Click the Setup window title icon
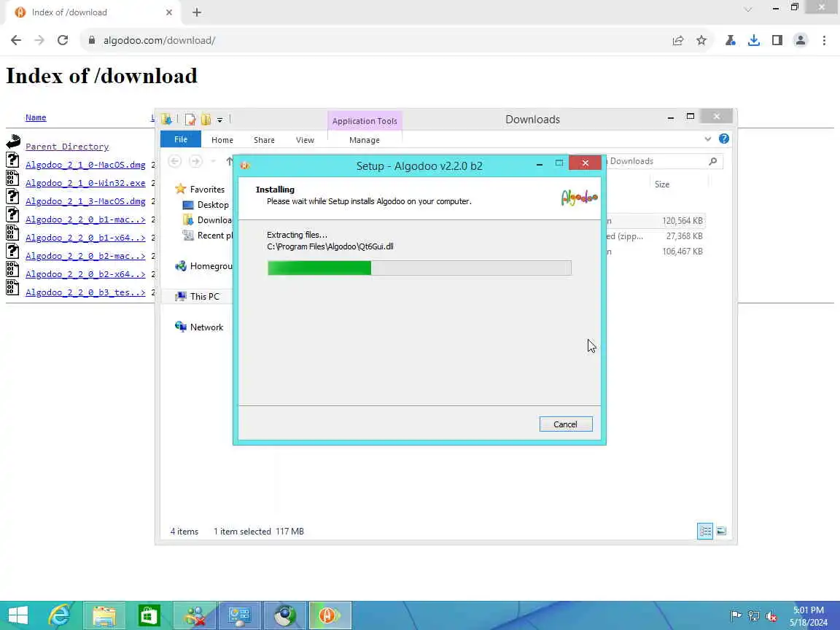 [x=245, y=166]
